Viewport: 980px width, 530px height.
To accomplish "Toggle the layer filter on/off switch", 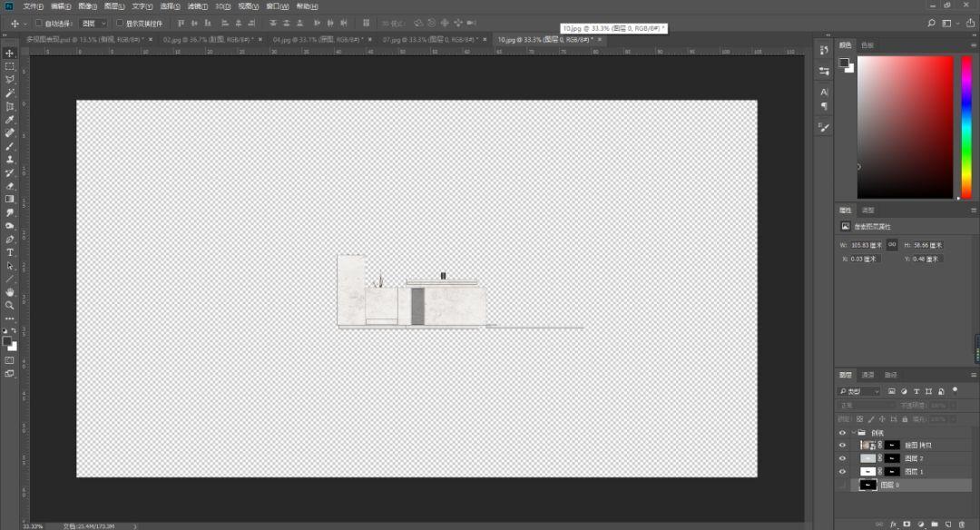I will coord(955,390).
